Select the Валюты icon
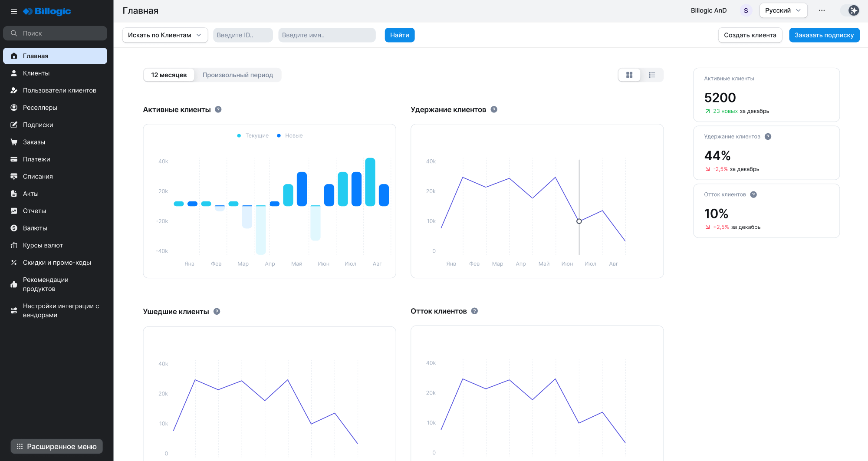868x461 pixels. tap(14, 228)
